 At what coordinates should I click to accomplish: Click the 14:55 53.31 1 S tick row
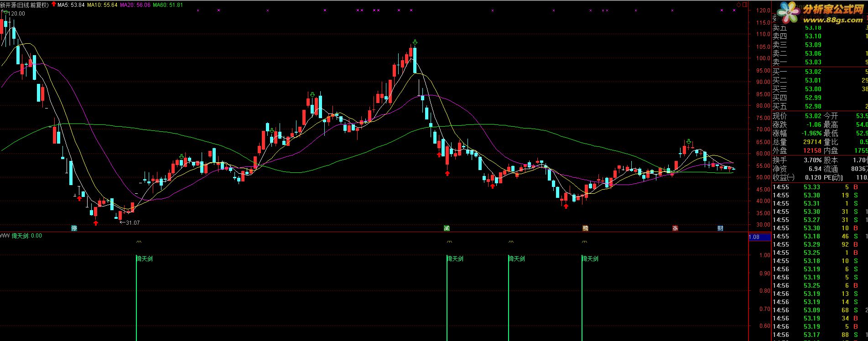820,203
